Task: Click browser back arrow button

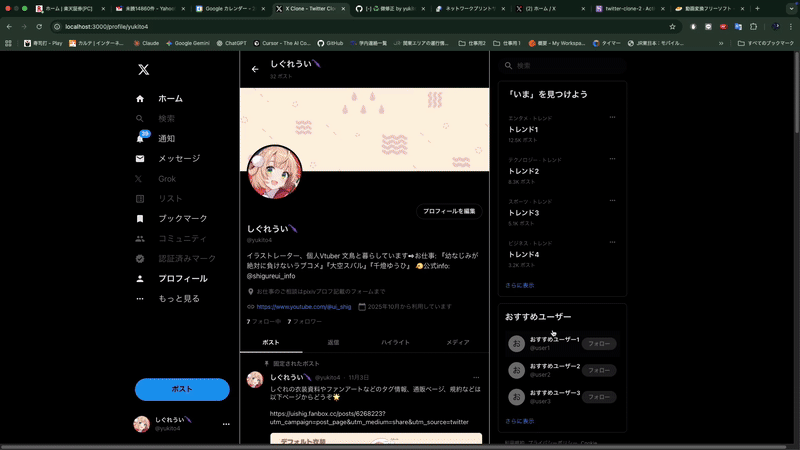Action: coord(9,27)
